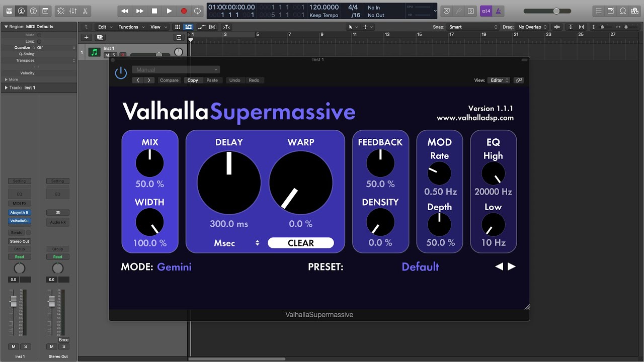Viewport: 644px width, 362px height.
Task: Open the Library panel icon
Action: point(10,11)
